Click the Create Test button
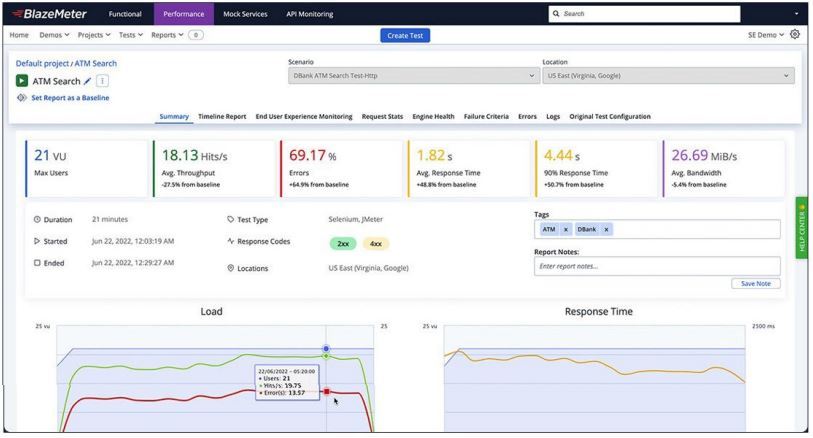 coord(405,35)
